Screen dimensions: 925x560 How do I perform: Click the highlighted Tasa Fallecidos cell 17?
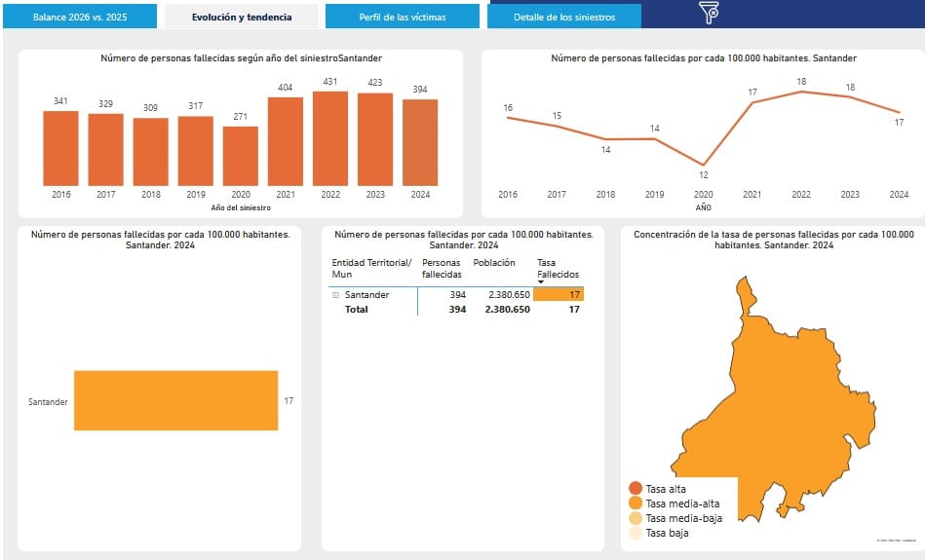tap(559, 295)
